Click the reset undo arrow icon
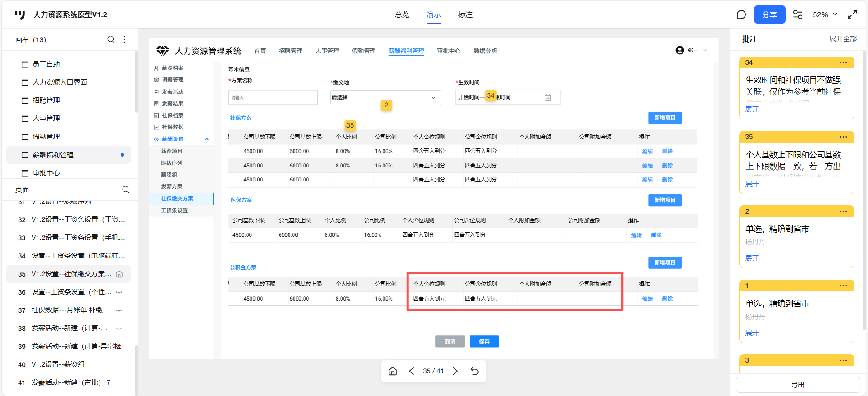The image size is (868, 396). coord(474,371)
